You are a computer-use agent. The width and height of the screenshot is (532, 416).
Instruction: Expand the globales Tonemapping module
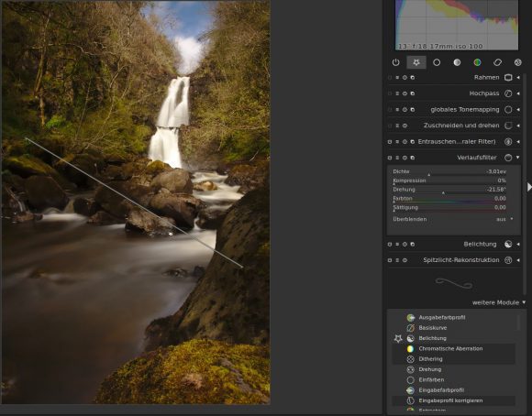click(518, 110)
